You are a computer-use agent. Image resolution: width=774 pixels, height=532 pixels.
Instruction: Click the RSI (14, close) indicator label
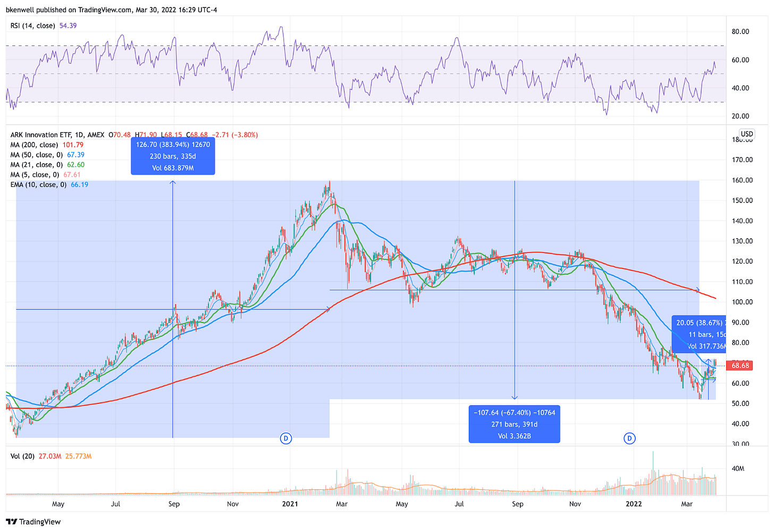coord(32,26)
